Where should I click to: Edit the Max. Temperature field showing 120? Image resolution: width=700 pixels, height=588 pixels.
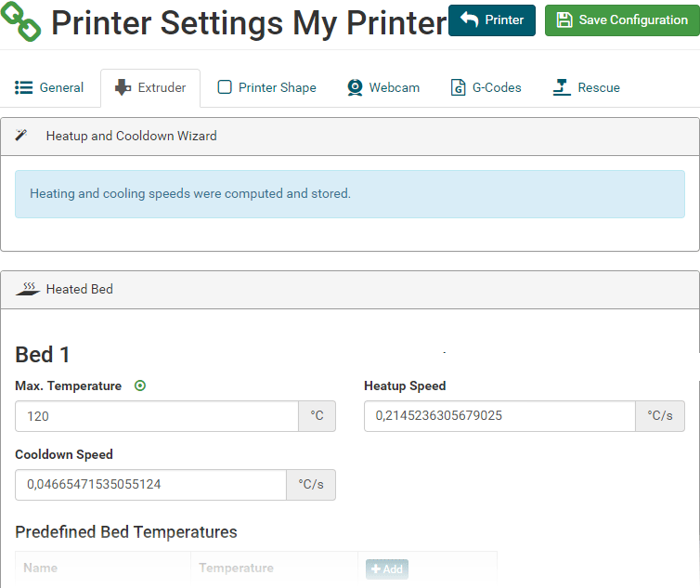(157, 416)
